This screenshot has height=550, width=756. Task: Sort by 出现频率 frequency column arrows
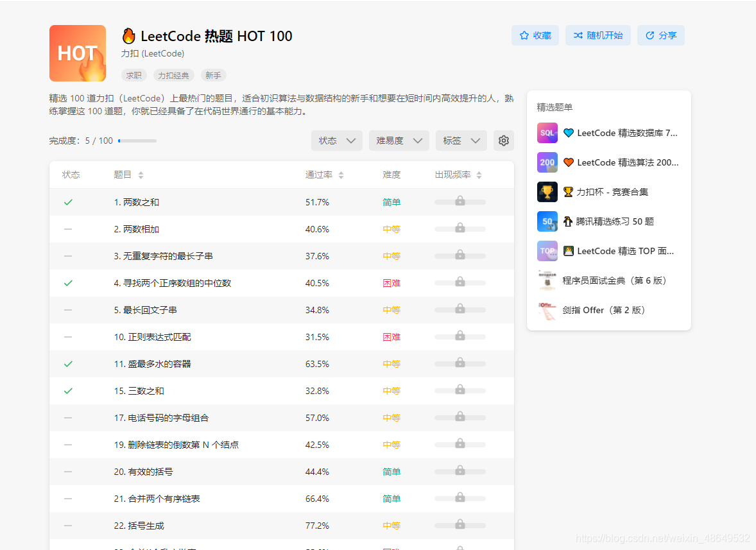click(x=479, y=175)
